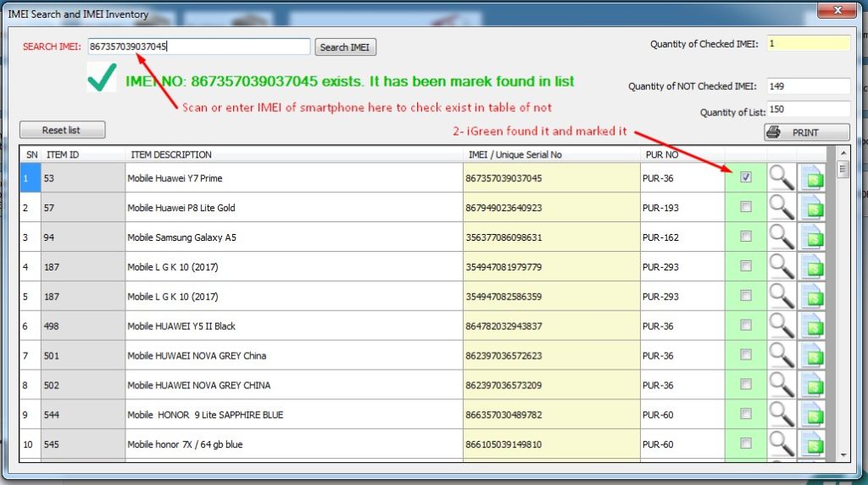Click table scrollbar down arrow
The height and width of the screenshot is (485, 868).
coord(843,455)
